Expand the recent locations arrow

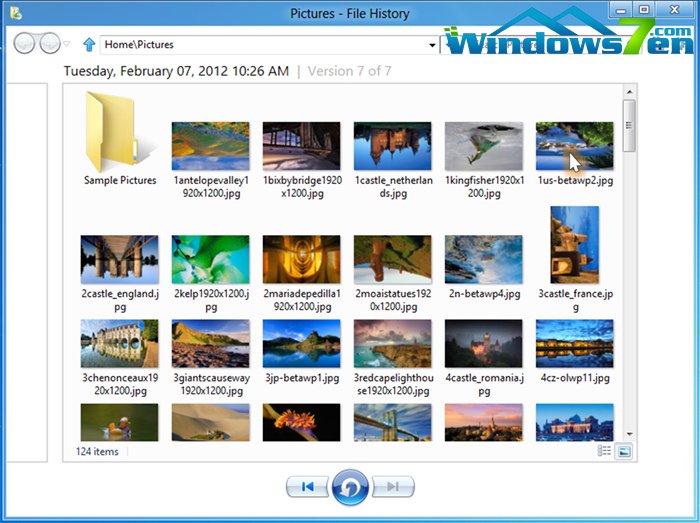tap(67, 45)
